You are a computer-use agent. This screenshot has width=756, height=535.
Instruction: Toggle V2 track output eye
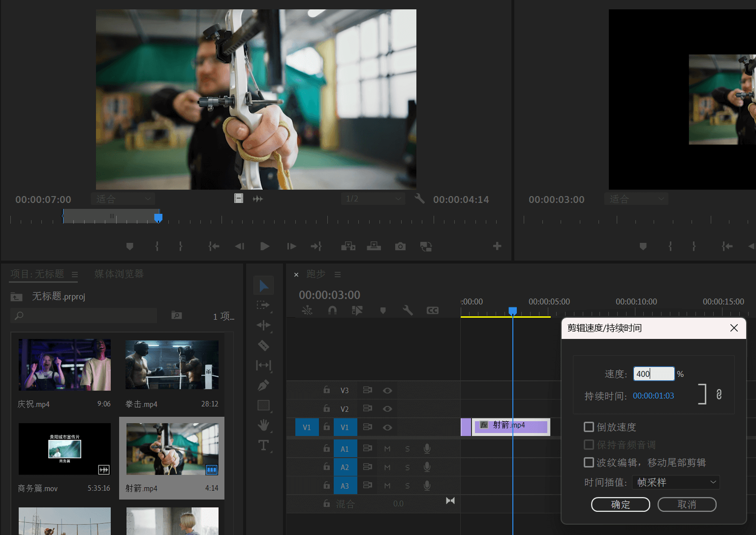tap(387, 409)
